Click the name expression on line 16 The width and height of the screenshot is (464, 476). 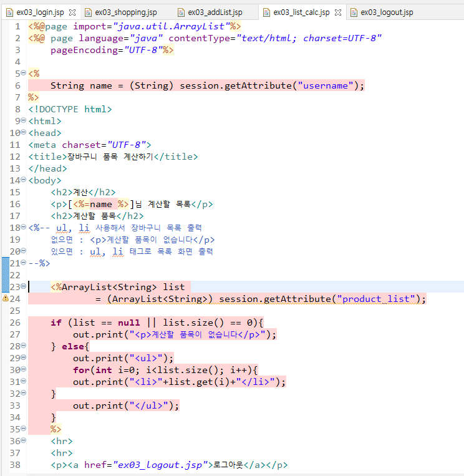(101, 204)
